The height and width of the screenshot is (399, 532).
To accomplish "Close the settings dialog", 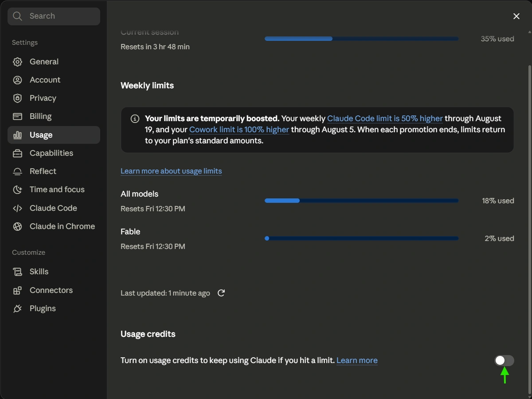I will click(516, 16).
